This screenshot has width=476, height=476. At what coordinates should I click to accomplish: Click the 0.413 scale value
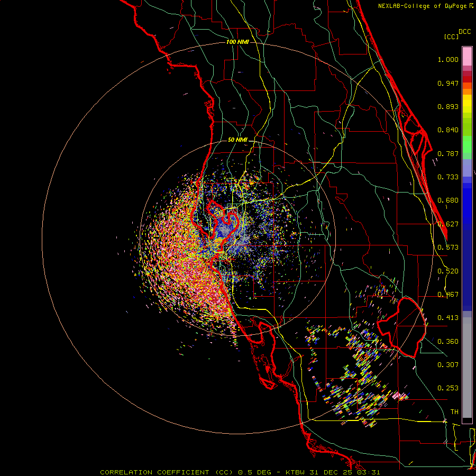[x=448, y=317]
